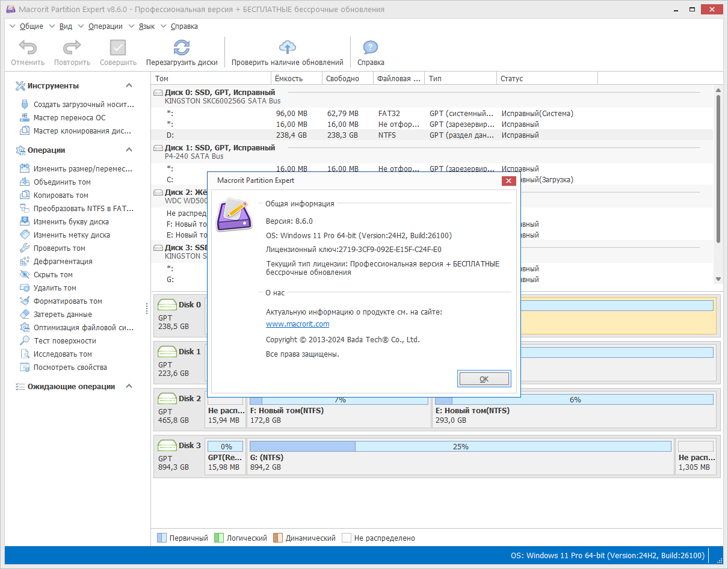Open Исследовать том operation

[x=56, y=354]
